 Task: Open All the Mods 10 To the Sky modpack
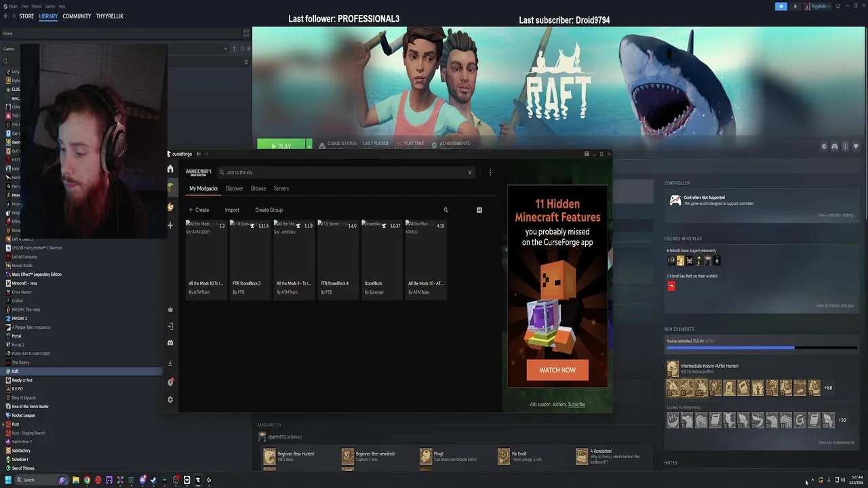click(206, 259)
